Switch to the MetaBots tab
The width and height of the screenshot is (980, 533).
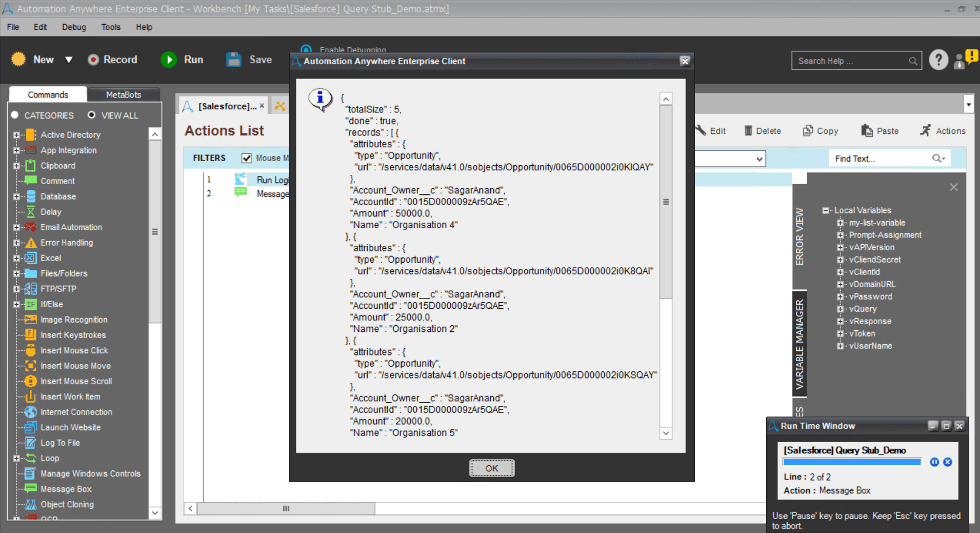pyautogui.click(x=124, y=94)
